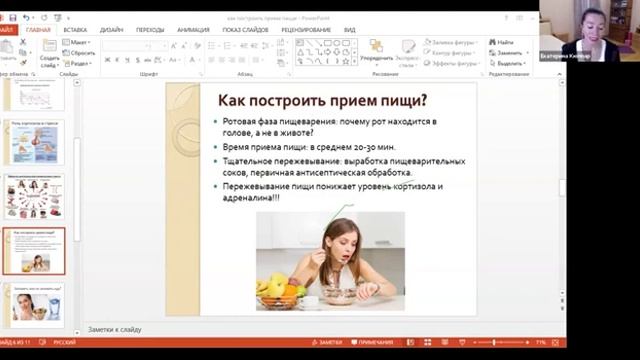Screen dimensions: 640x360
Task: Click the zoom in plus button
Action: (x=527, y=342)
